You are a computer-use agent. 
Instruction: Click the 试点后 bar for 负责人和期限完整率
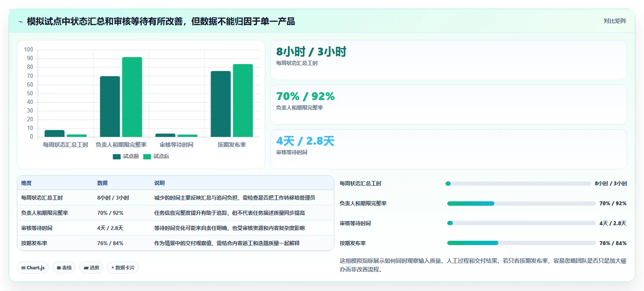point(132,97)
